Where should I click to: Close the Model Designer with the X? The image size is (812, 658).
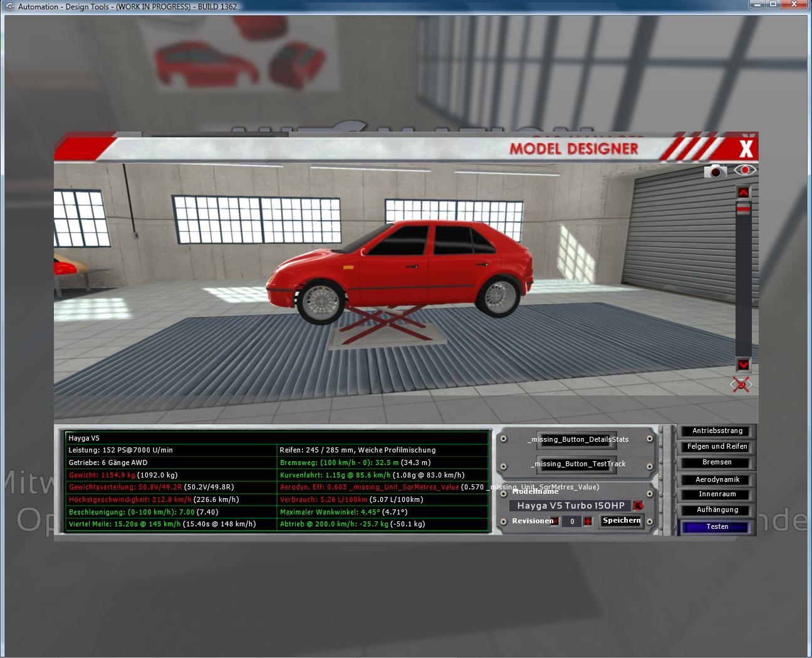(746, 149)
